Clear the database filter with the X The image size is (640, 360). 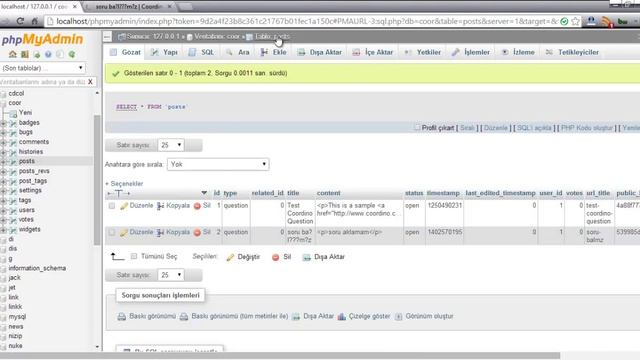tap(90, 82)
